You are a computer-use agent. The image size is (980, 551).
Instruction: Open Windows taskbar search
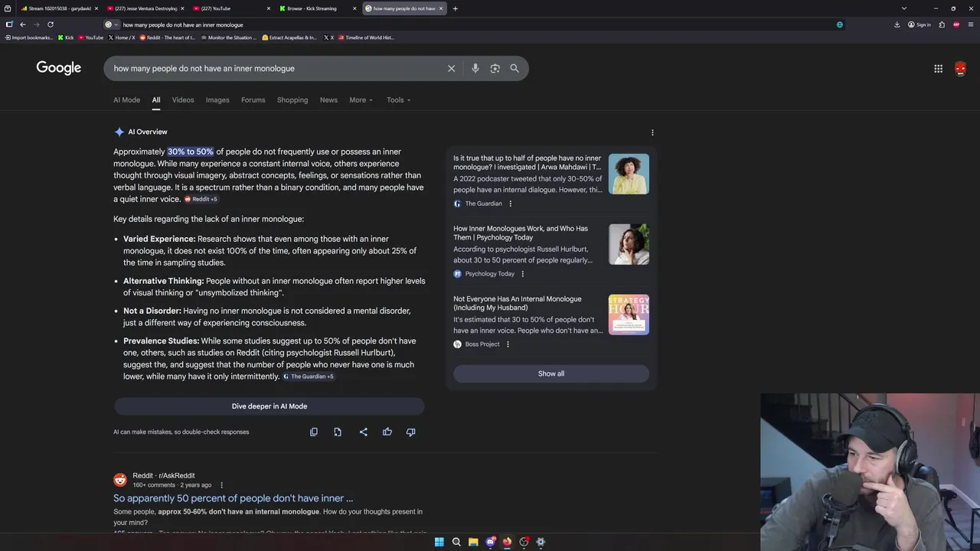pyautogui.click(x=456, y=542)
